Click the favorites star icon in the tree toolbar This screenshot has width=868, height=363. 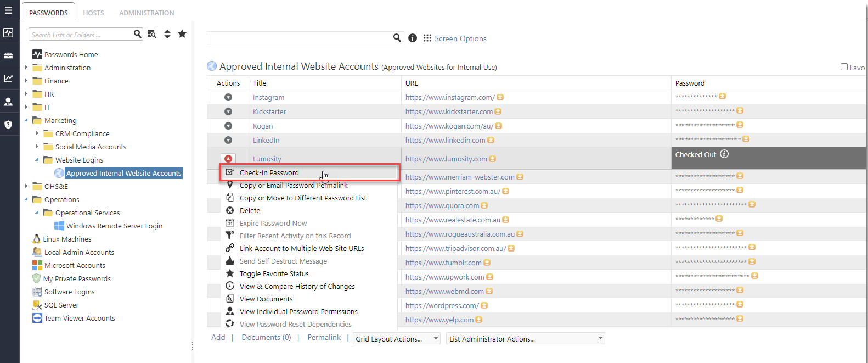coord(182,34)
